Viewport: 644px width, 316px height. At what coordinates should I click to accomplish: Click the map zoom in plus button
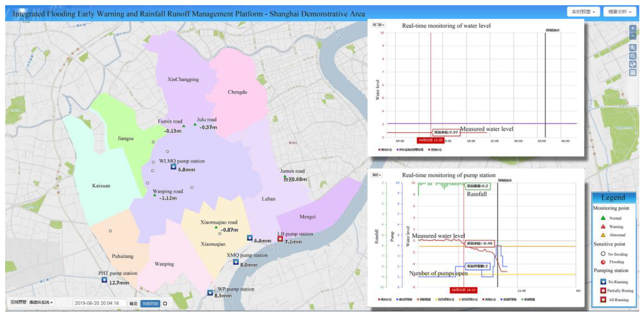pos(632,28)
